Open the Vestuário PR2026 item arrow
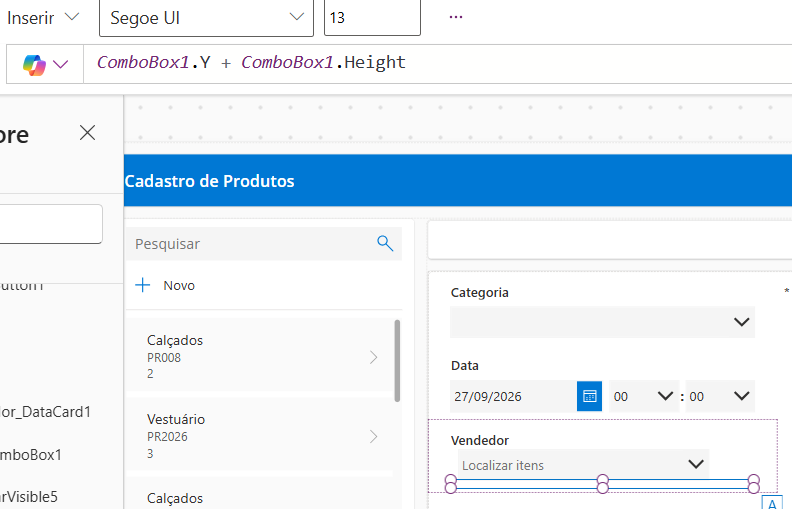Screen dimensions: 792x509 coord(373,436)
